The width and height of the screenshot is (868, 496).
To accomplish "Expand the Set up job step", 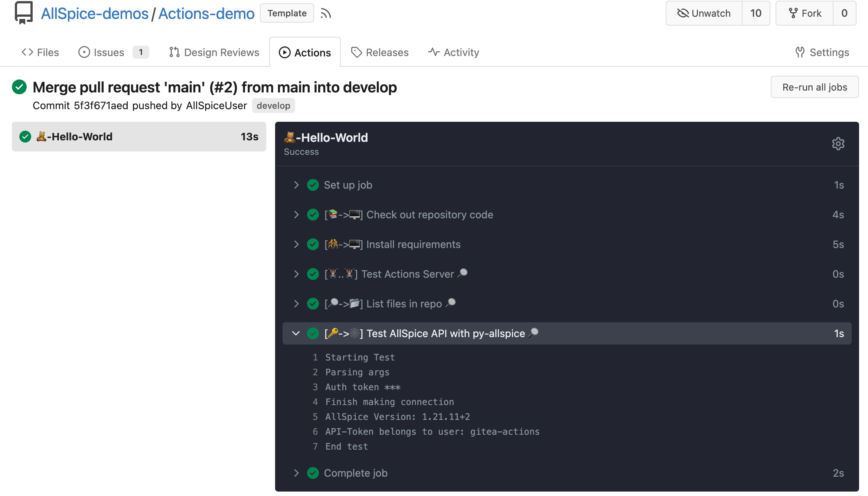I will (x=347, y=185).
